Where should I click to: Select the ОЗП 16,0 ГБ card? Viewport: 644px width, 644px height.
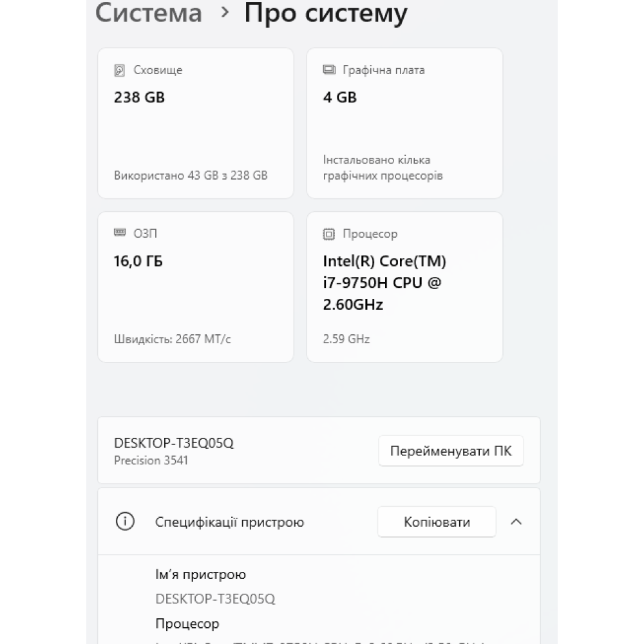[x=195, y=287]
